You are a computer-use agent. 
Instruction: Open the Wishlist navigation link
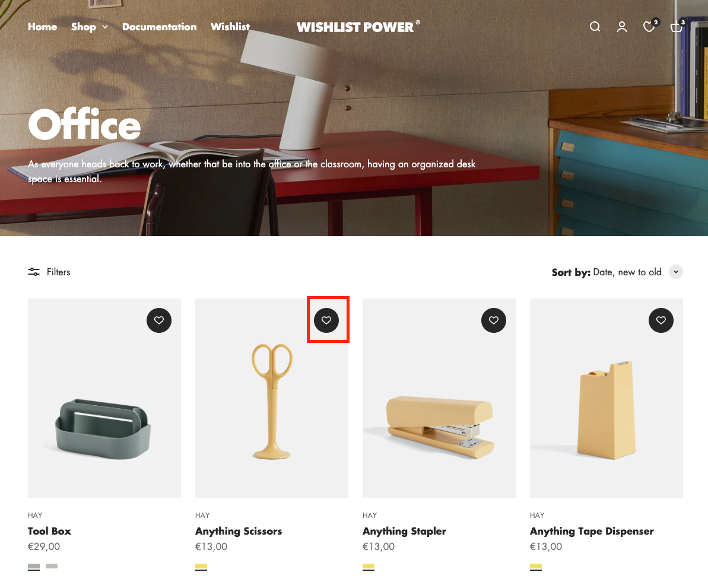[230, 27]
